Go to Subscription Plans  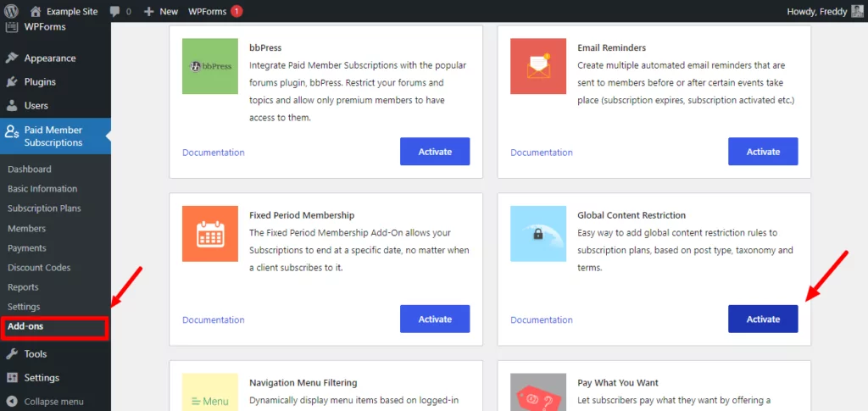(x=44, y=208)
